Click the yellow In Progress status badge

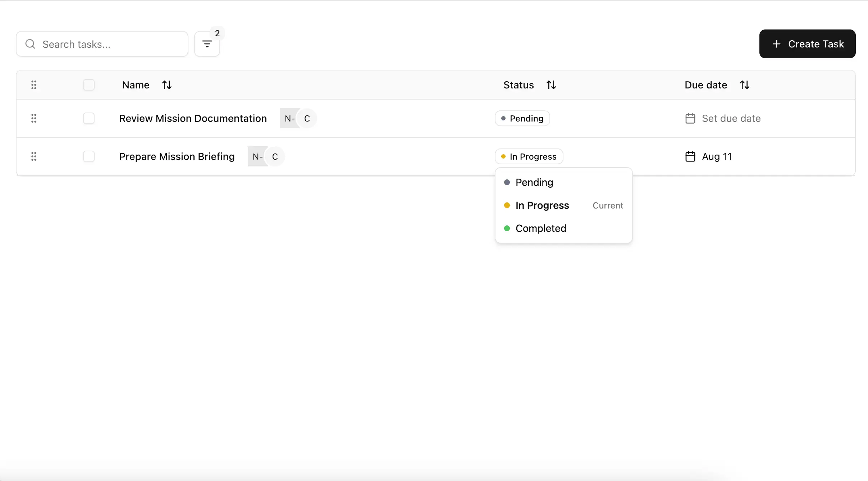(528, 156)
